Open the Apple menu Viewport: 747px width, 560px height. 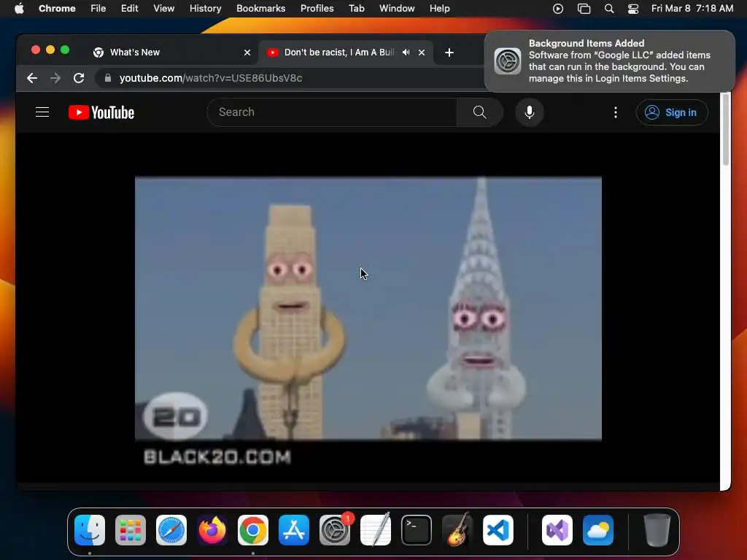[x=19, y=9]
